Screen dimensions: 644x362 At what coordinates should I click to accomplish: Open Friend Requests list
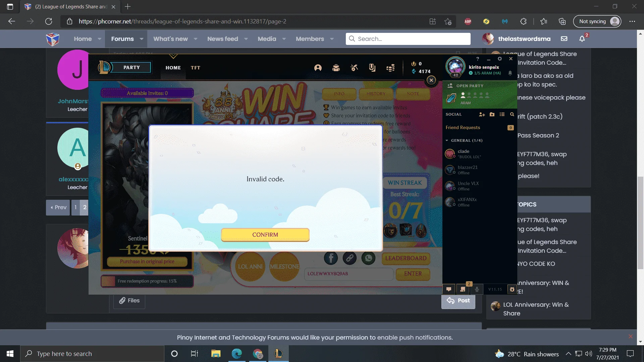tap(480, 128)
